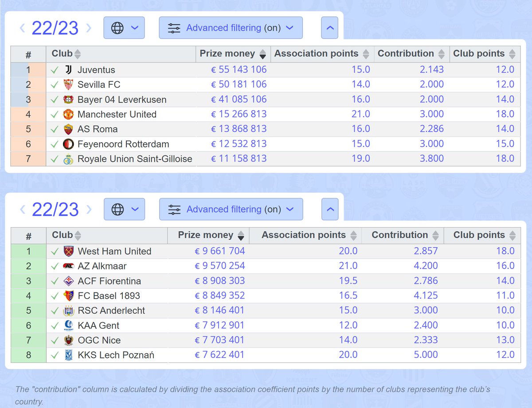Sort bottom table by Contribution
Viewport: 532px width, 408px height.
click(435, 235)
